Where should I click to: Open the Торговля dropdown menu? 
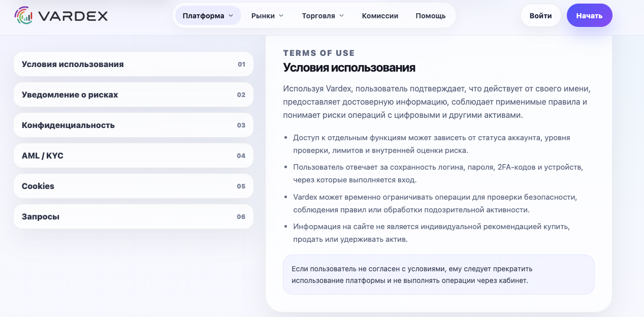pyautogui.click(x=323, y=16)
